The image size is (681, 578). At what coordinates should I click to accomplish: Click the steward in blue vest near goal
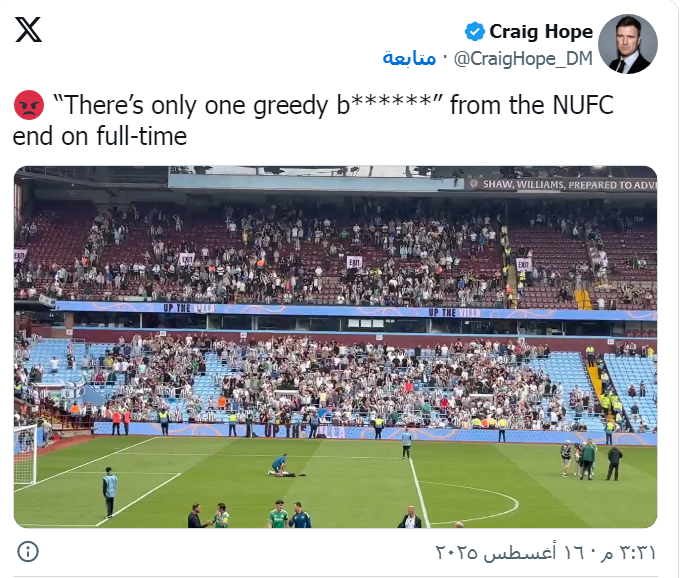click(110, 492)
